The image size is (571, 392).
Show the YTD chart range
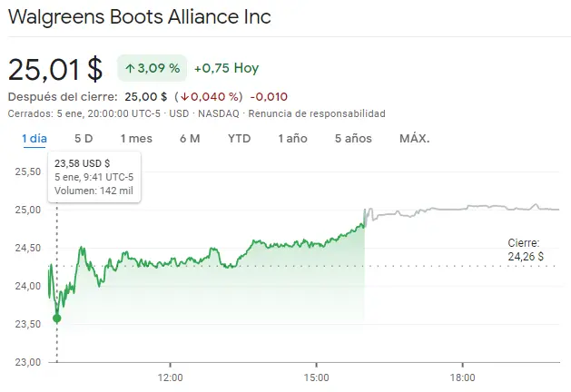tap(239, 138)
